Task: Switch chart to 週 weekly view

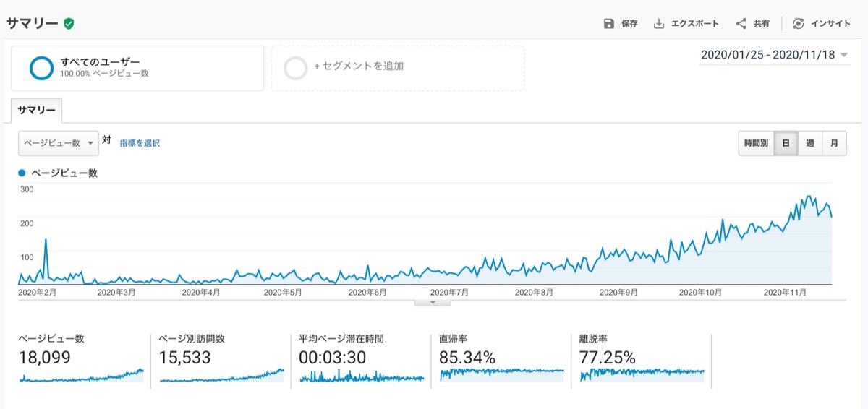Action: coord(810,143)
